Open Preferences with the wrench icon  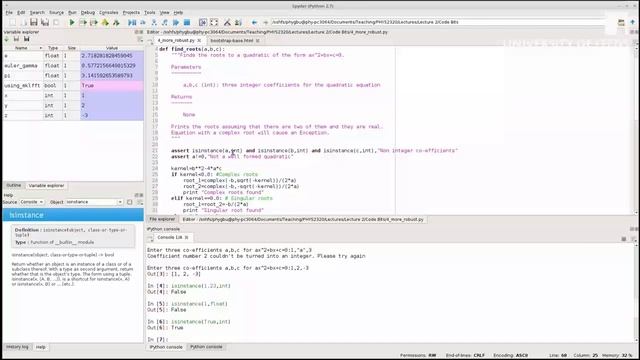click(227, 22)
